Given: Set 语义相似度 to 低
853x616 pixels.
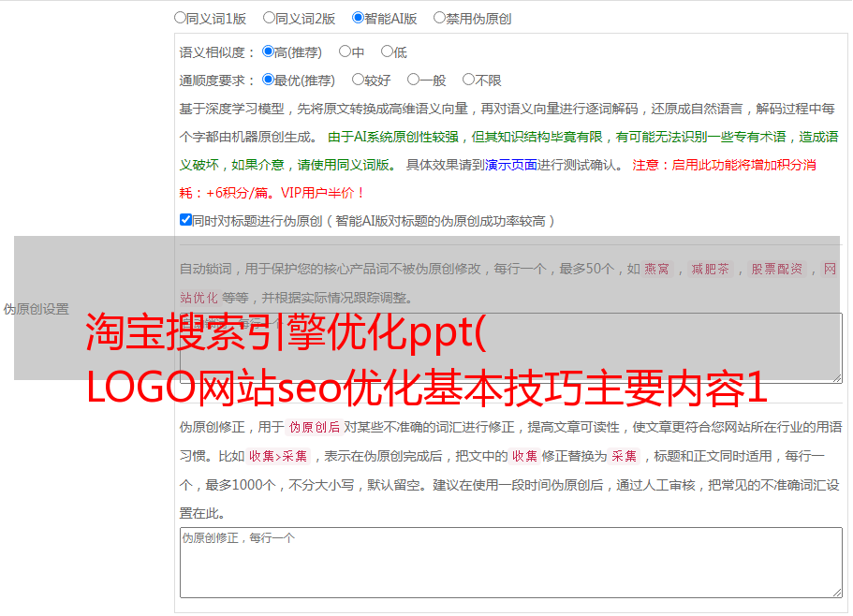Looking at the screenshot, I should point(387,51).
